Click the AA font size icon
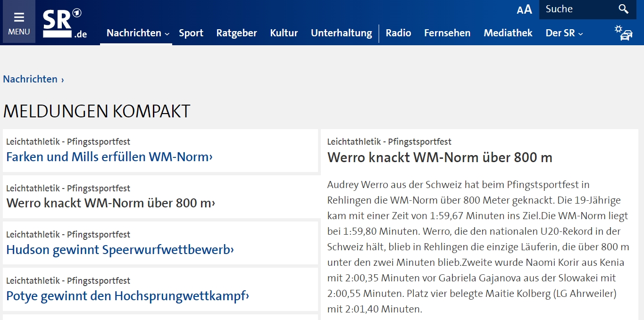Viewport: 644px width, 320px height. (524, 9)
